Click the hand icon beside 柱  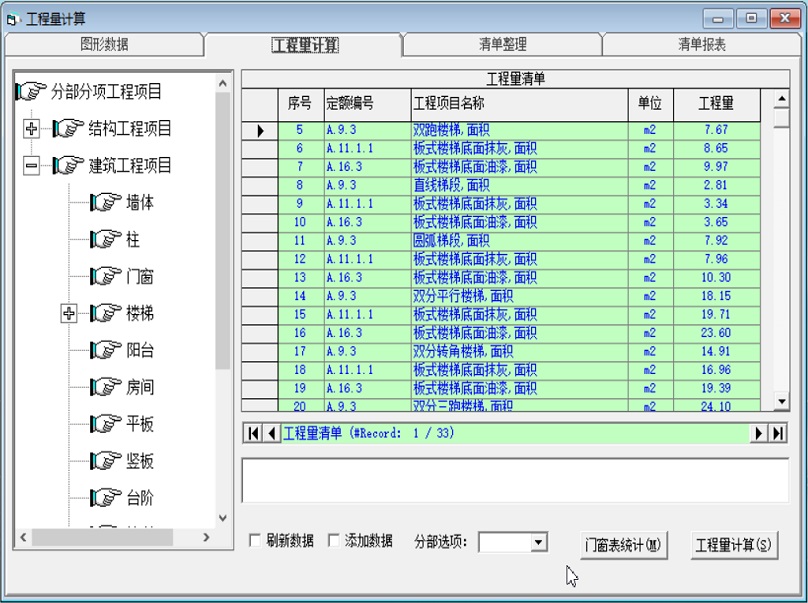pos(106,239)
